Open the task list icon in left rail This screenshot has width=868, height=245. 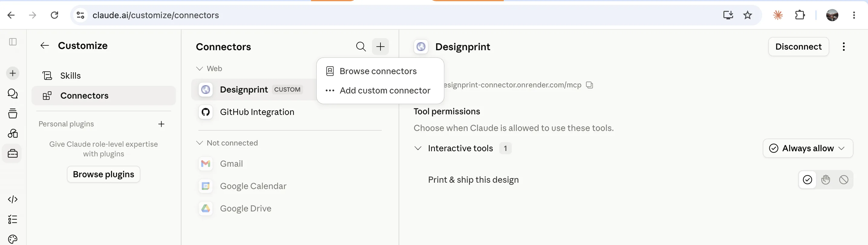(13, 219)
